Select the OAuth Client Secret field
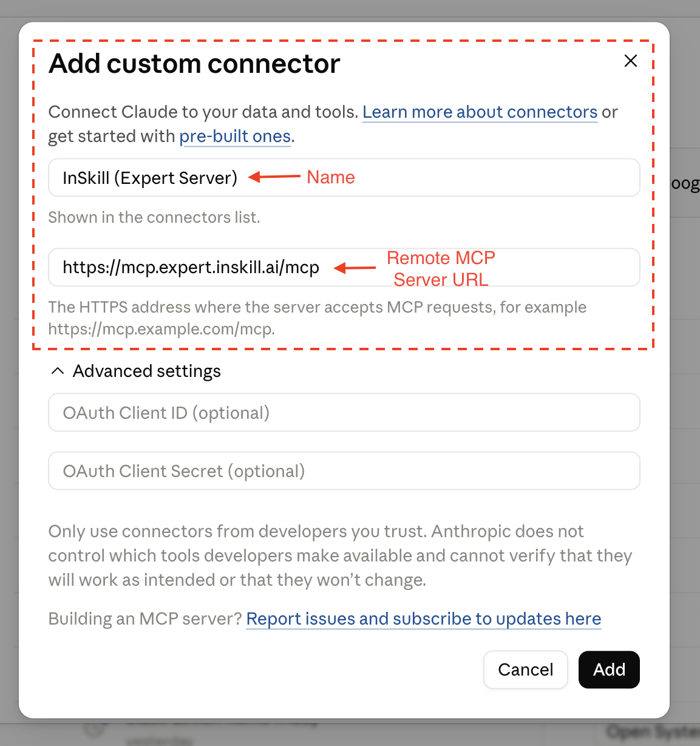700x746 pixels. 344,471
